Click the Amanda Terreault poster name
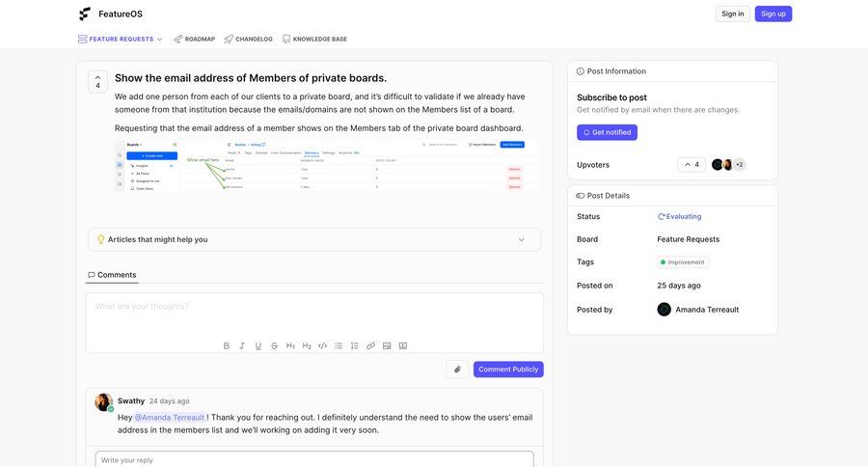 [707, 310]
